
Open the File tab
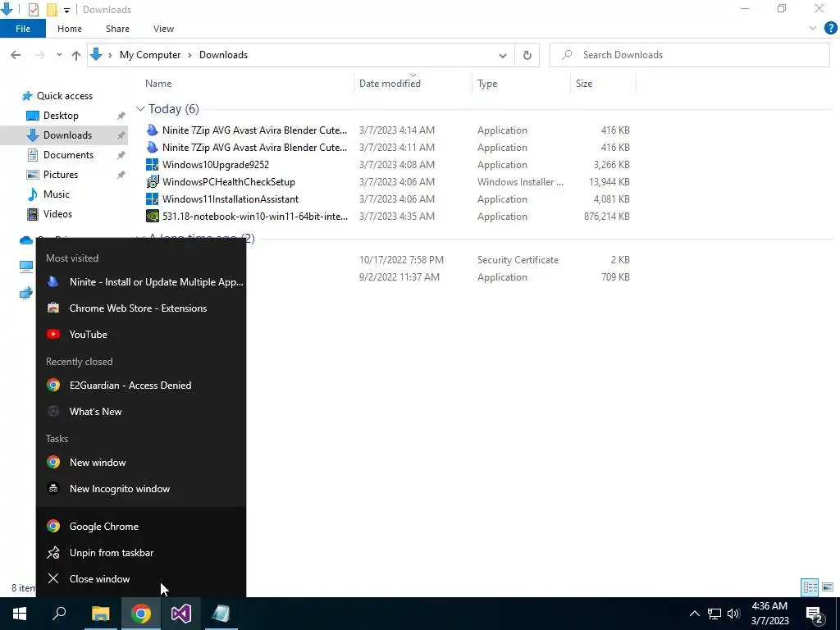23,29
